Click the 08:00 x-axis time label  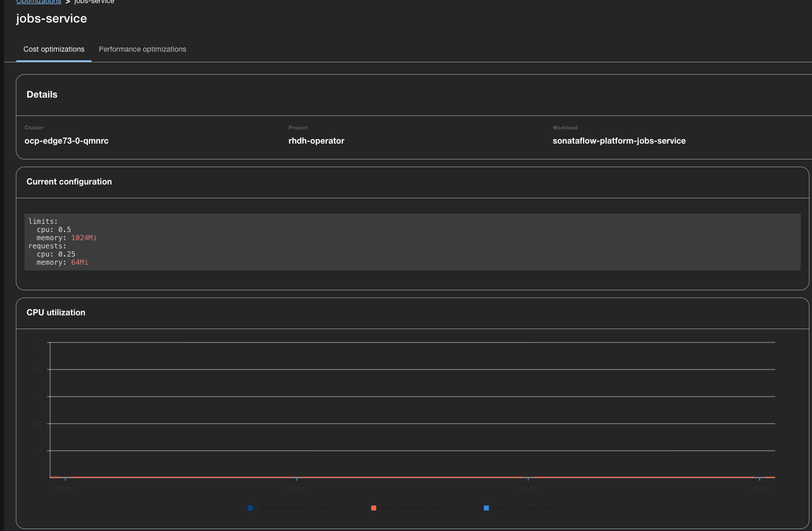click(528, 489)
